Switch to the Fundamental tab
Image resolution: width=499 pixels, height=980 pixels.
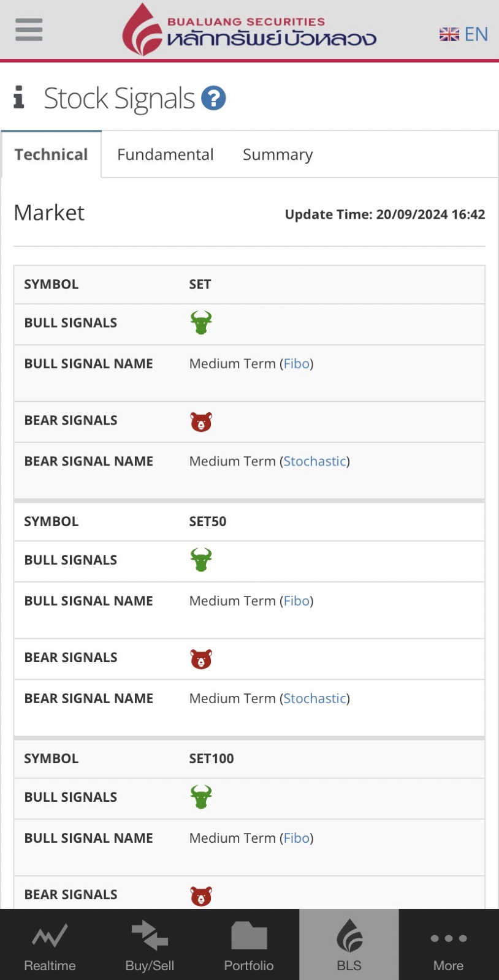166,154
